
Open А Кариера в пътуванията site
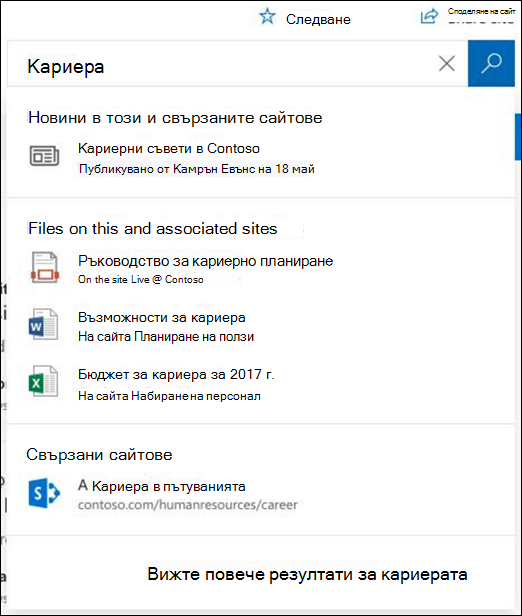[x=161, y=486]
